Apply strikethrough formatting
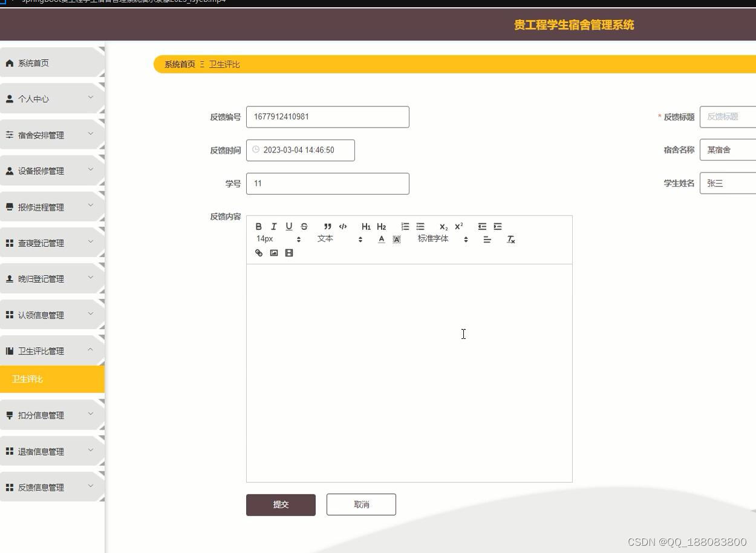This screenshot has height=553, width=756. click(304, 226)
